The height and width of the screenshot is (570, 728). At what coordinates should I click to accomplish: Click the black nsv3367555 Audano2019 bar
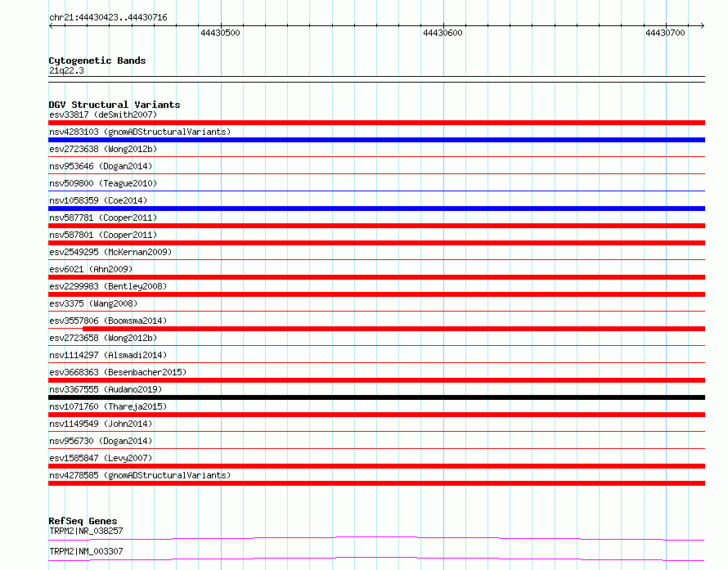376,397
